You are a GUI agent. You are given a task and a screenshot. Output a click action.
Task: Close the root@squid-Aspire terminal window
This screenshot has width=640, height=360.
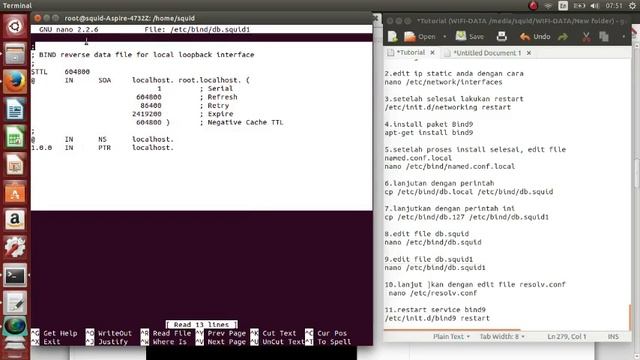(x=38, y=18)
